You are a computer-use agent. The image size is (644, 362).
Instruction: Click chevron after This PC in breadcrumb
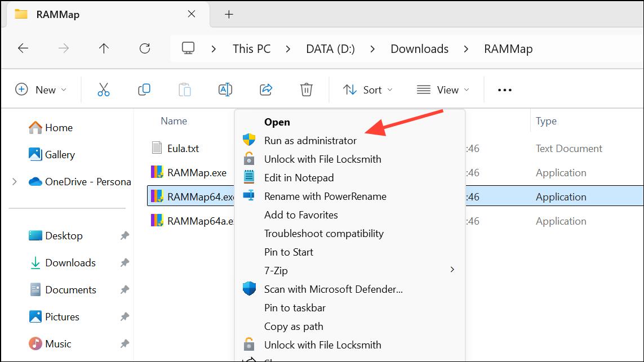coord(288,49)
